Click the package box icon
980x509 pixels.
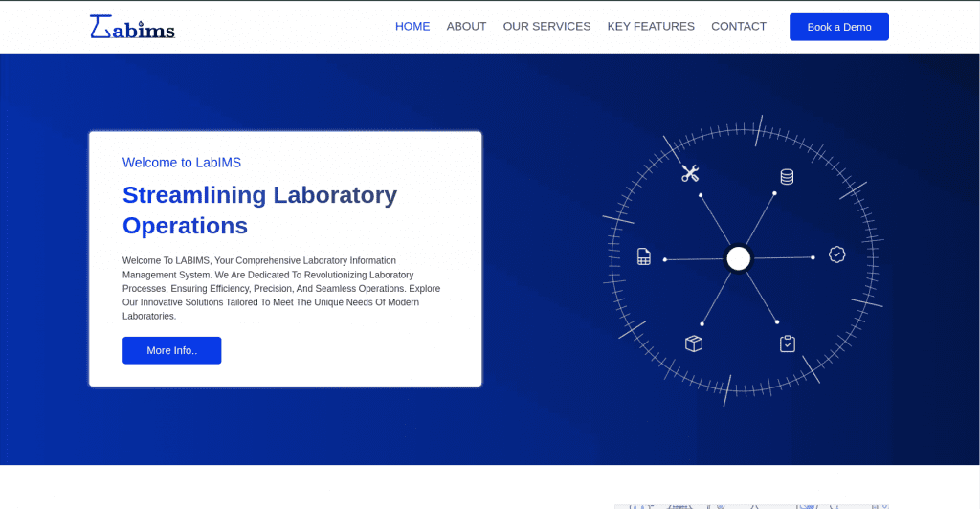[x=694, y=343]
